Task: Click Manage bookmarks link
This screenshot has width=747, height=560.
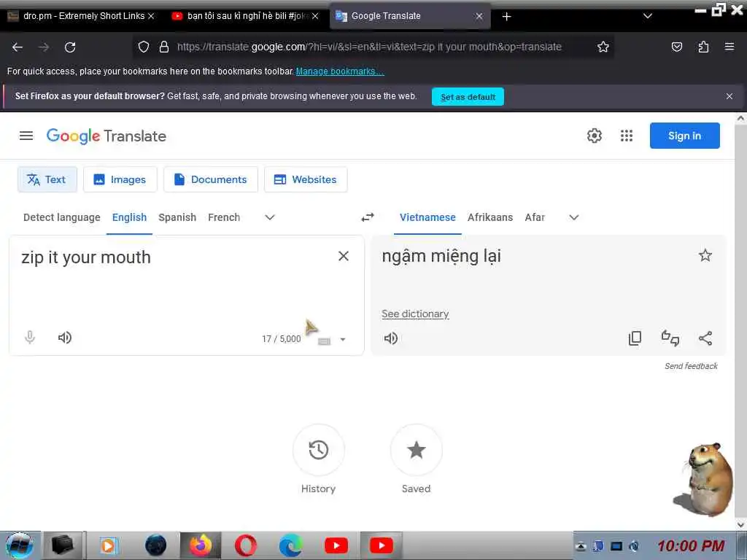Action: click(340, 71)
